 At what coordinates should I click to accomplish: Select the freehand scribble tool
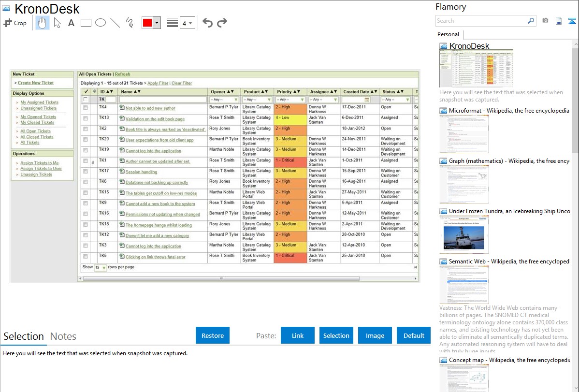pos(129,23)
